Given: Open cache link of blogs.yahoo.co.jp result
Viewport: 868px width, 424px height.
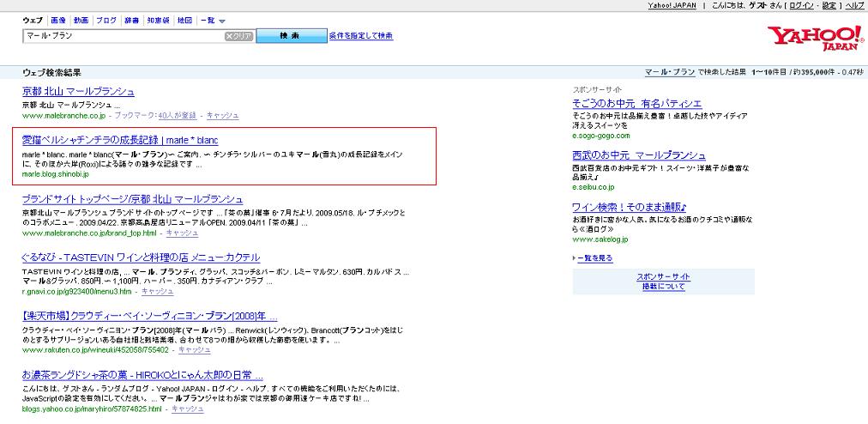Looking at the screenshot, I should 188,409.
